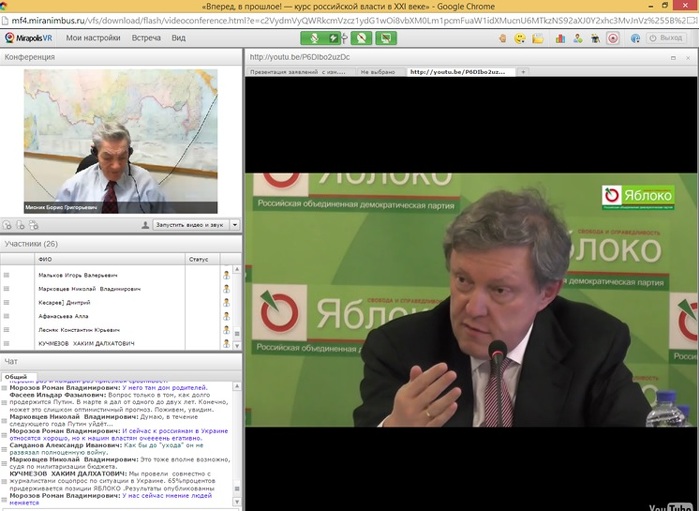Click chat scroll down arrow
Image resolution: width=700 pixels, height=511 pixels.
tap(237, 502)
